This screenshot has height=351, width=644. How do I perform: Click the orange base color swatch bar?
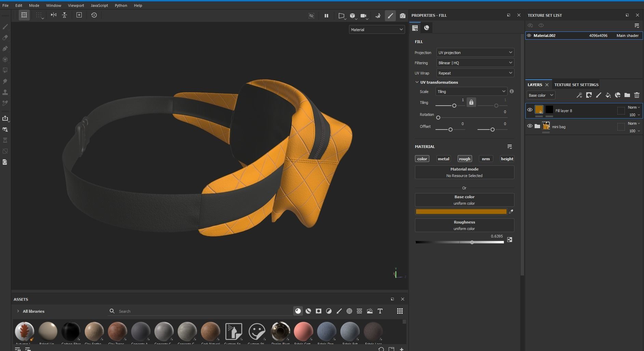coord(461,212)
